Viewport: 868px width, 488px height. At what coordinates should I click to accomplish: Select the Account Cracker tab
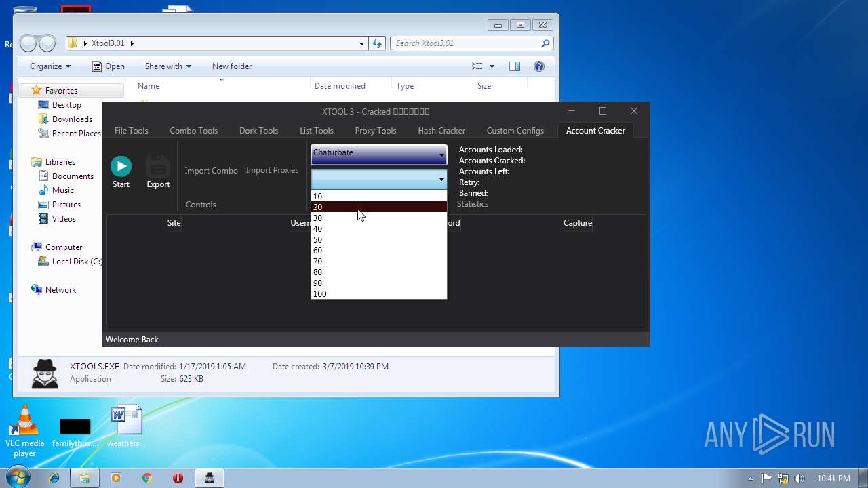tap(595, 131)
